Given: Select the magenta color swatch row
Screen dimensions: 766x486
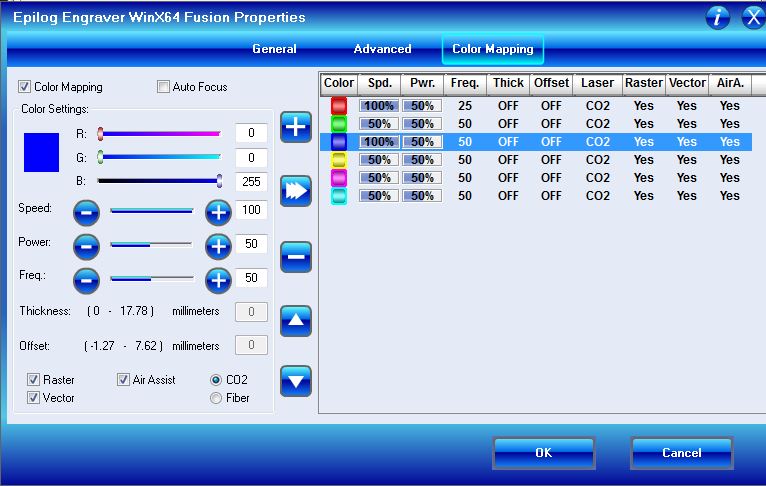Looking at the screenshot, I should [x=536, y=178].
